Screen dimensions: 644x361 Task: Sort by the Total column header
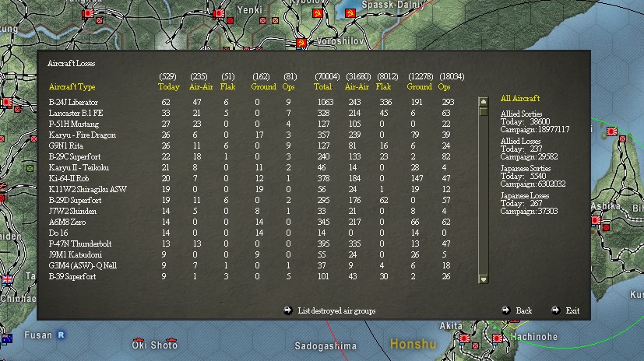[322, 86]
